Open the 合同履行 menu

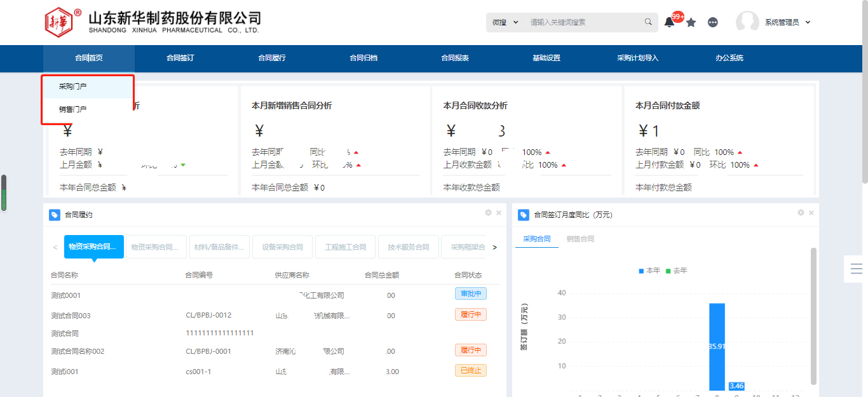(x=272, y=58)
